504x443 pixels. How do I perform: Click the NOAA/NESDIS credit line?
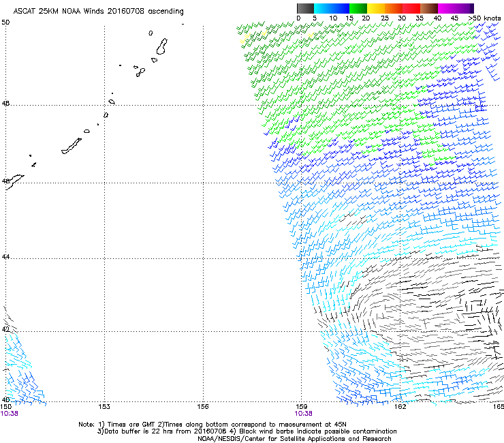(294, 439)
